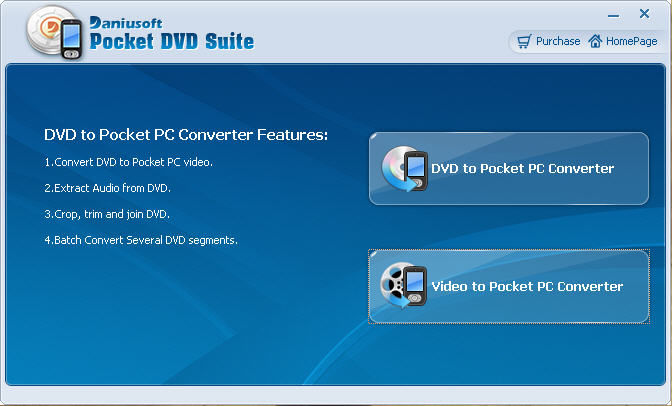Minimize the Pocket DVD Suite window

pos(613,15)
